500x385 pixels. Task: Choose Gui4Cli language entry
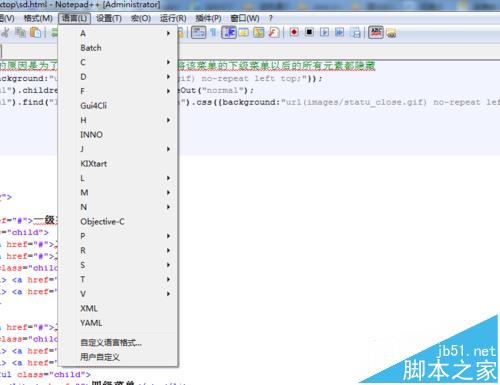[x=118, y=106]
